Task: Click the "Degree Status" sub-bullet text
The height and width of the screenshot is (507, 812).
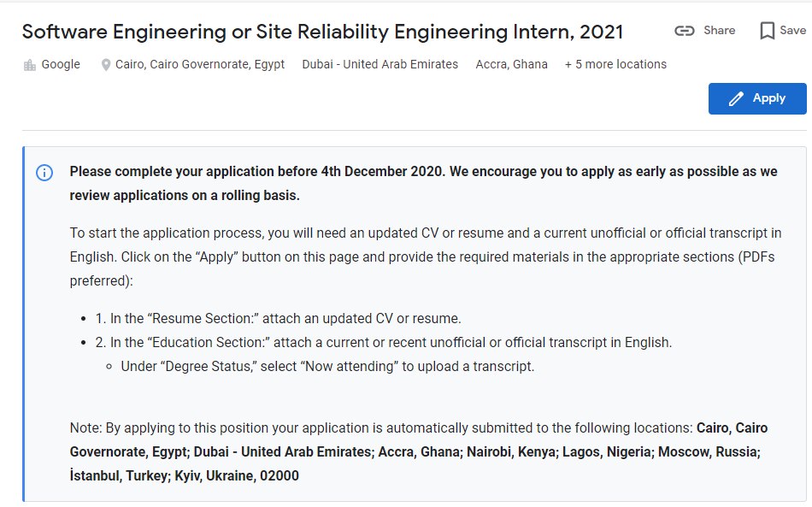Action: pyautogui.click(x=327, y=367)
